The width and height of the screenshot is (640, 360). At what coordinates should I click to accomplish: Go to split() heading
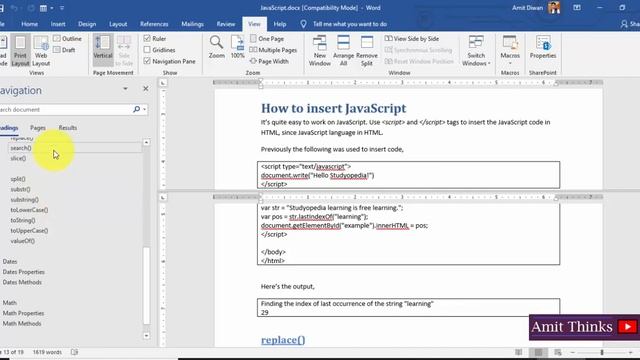(18, 179)
